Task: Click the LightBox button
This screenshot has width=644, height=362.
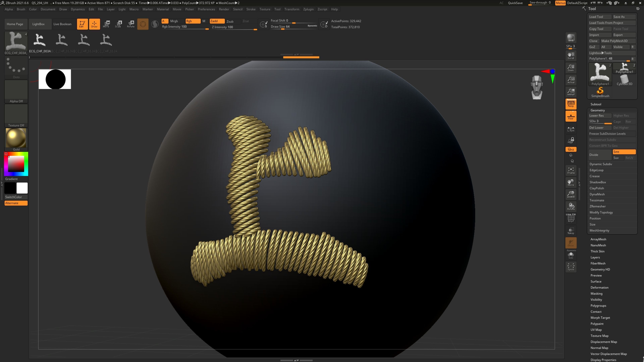Action: 40,24
